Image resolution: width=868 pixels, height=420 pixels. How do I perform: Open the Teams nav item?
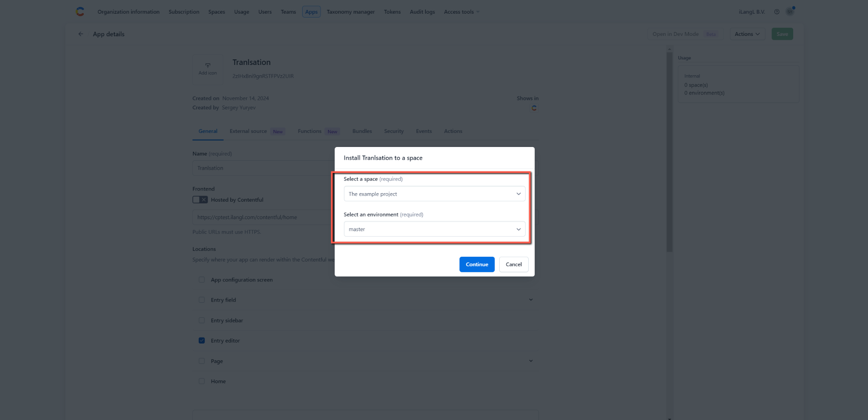coord(288,12)
